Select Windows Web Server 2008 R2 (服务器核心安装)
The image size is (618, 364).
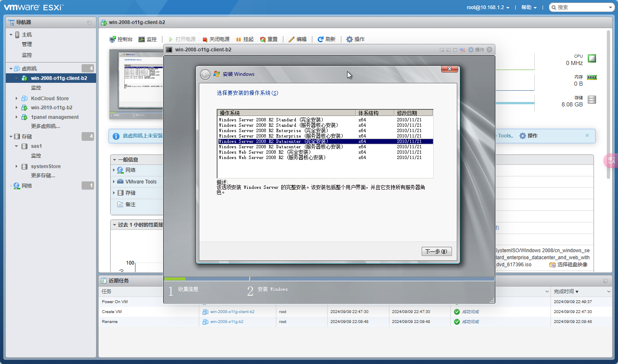point(325,158)
